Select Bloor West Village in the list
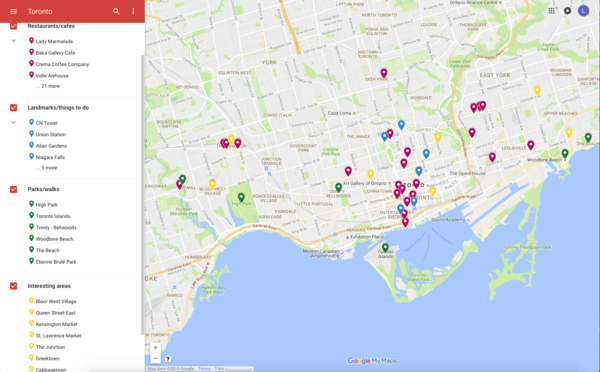Image resolution: width=600 pixels, height=372 pixels. click(56, 301)
